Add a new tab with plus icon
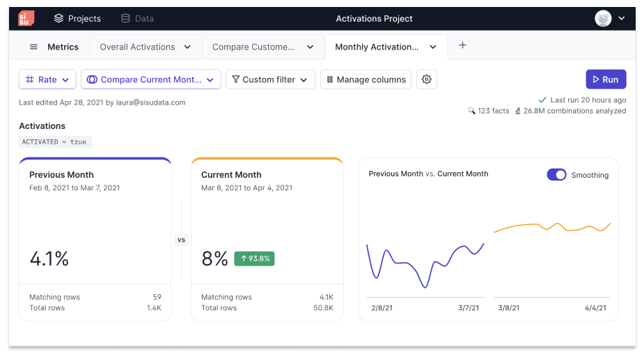Image resolution: width=644 pixels, height=352 pixels. click(462, 45)
